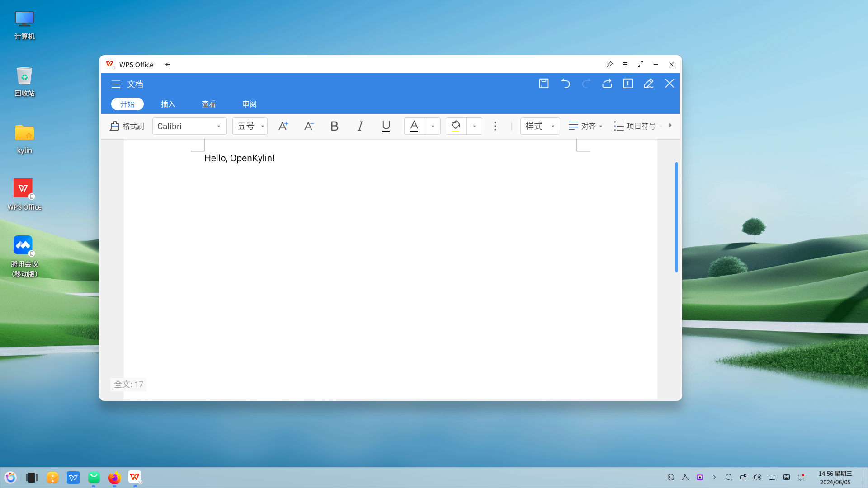This screenshot has height=488, width=868.
Task: Toggle underline formatting
Action: pyautogui.click(x=386, y=126)
